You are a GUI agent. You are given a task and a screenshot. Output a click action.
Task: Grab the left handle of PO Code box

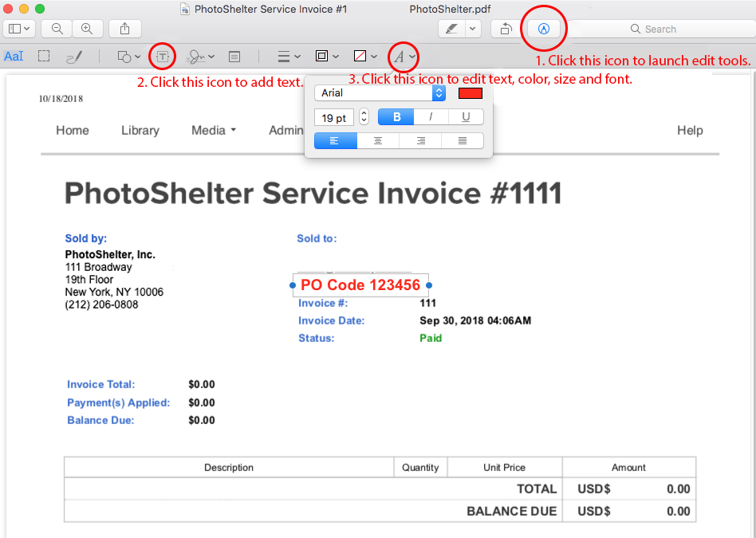(x=293, y=285)
